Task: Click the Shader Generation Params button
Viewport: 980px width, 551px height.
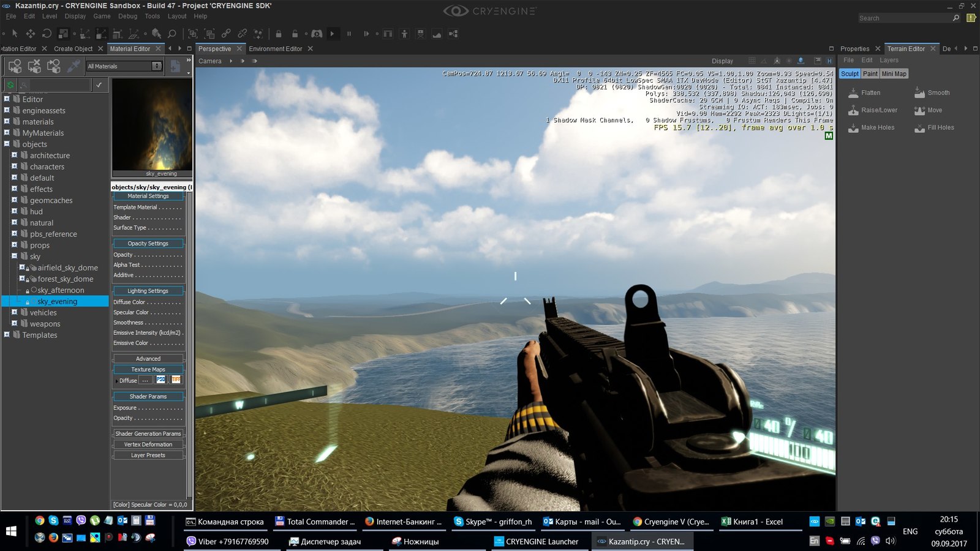Action: click(148, 433)
